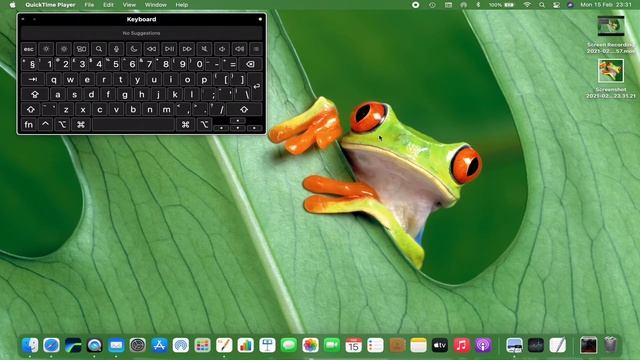Open Calendar from the Dock
640x360 pixels.
(x=353, y=345)
